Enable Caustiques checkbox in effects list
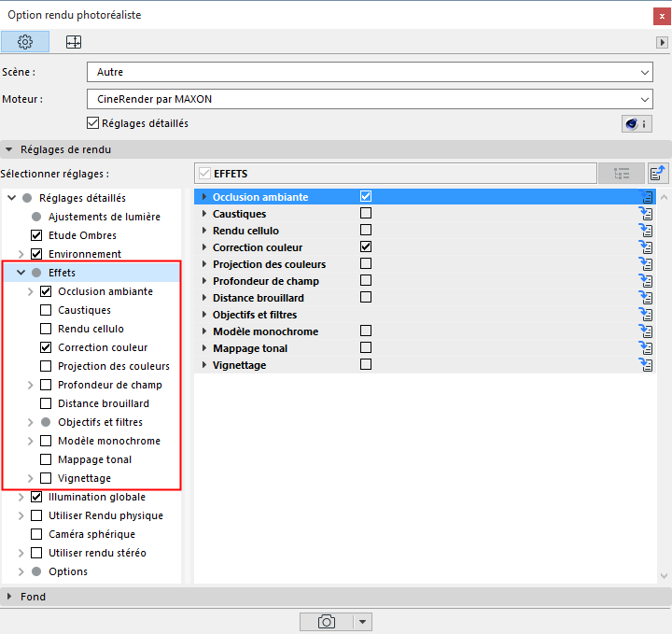The width and height of the screenshot is (672, 634). [x=366, y=213]
